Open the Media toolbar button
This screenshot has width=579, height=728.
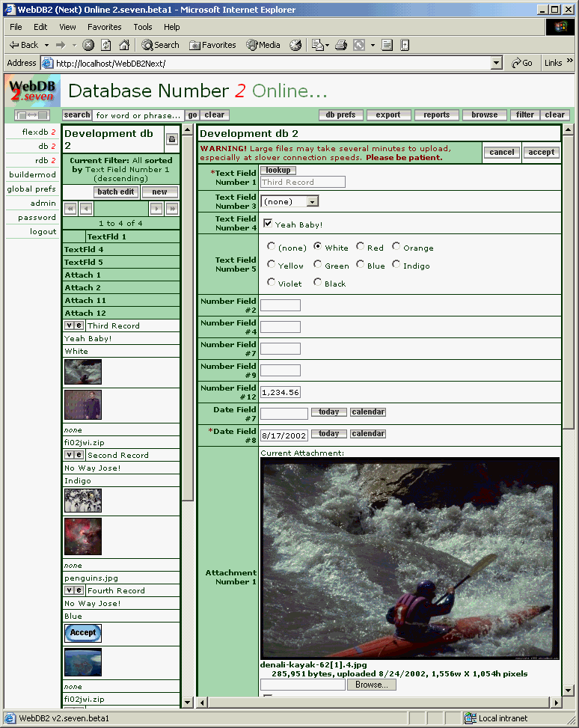(263, 45)
